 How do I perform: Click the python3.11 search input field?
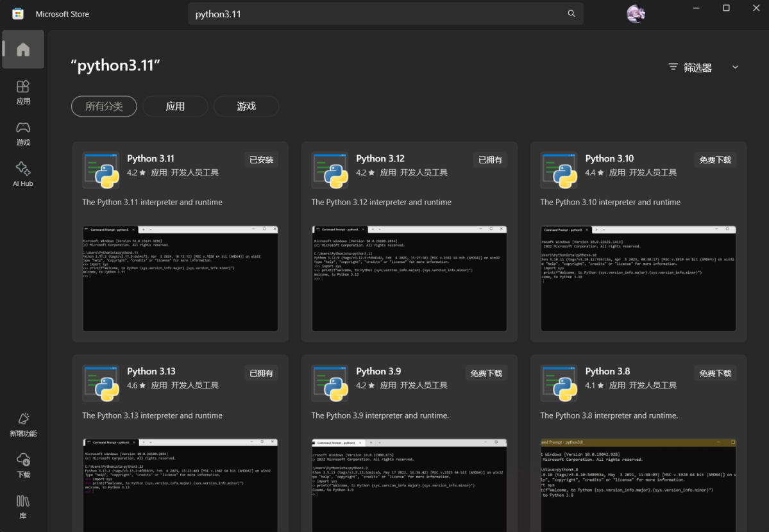pos(372,14)
